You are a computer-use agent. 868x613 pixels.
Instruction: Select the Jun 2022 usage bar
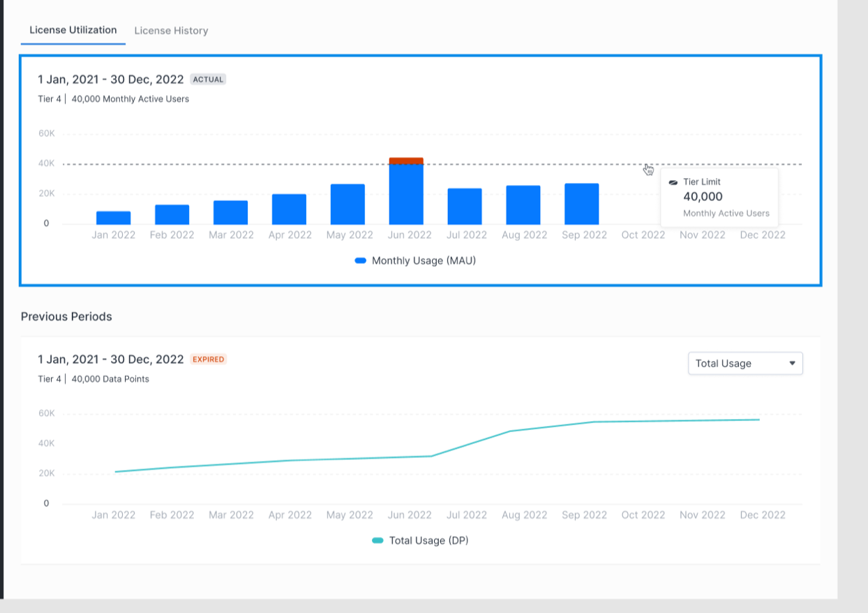(x=406, y=194)
